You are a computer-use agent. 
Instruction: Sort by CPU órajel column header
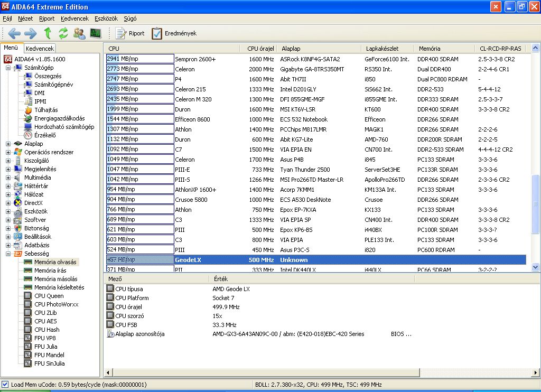[x=260, y=49]
